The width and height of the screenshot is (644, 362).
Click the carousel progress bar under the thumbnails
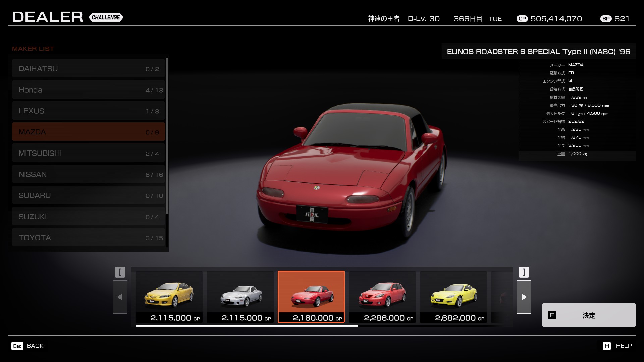point(247,325)
